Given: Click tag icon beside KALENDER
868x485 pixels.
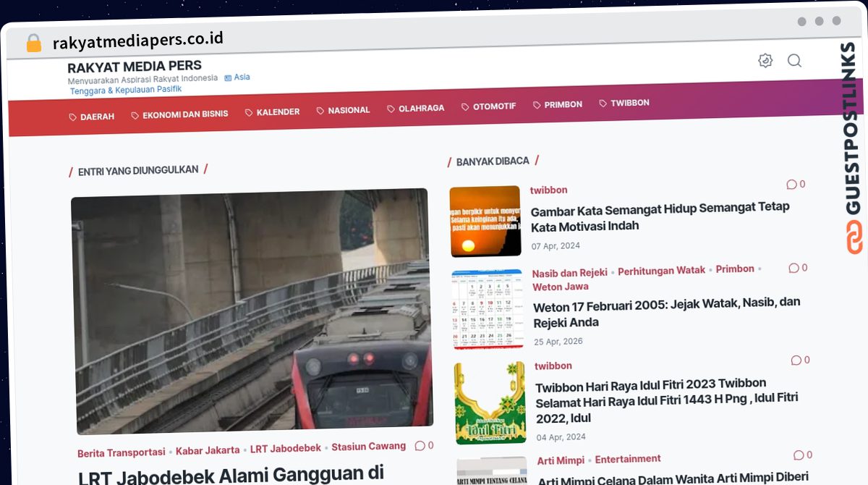Looking at the screenshot, I should pyautogui.click(x=249, y=113).
